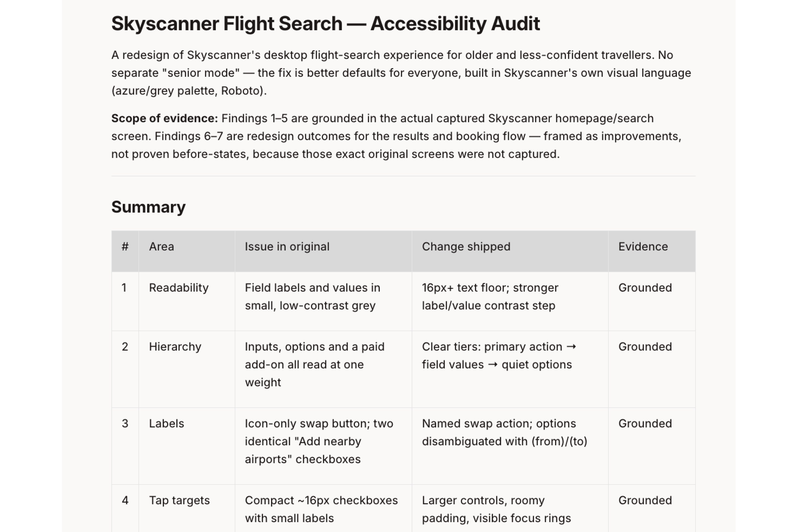Click the intro paragraph about senior mode

pyautogui.click(x=401, y=73)
